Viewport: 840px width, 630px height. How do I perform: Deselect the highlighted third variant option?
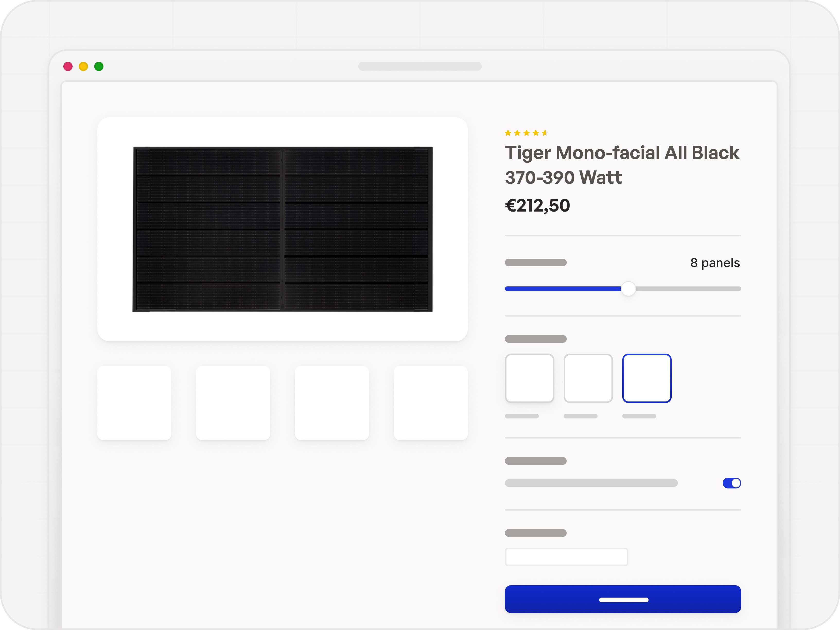(647, 378)
